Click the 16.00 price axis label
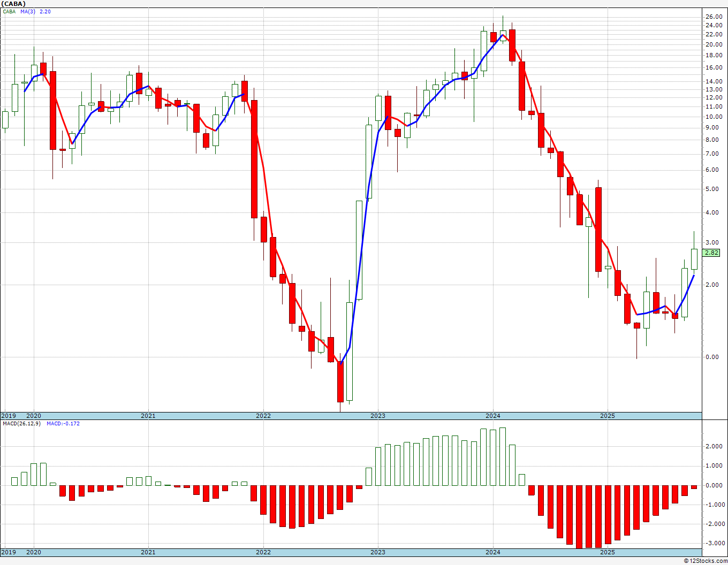The height and width of the screenshot is (565, 728). pyautogui.click(x=714, y=67)
